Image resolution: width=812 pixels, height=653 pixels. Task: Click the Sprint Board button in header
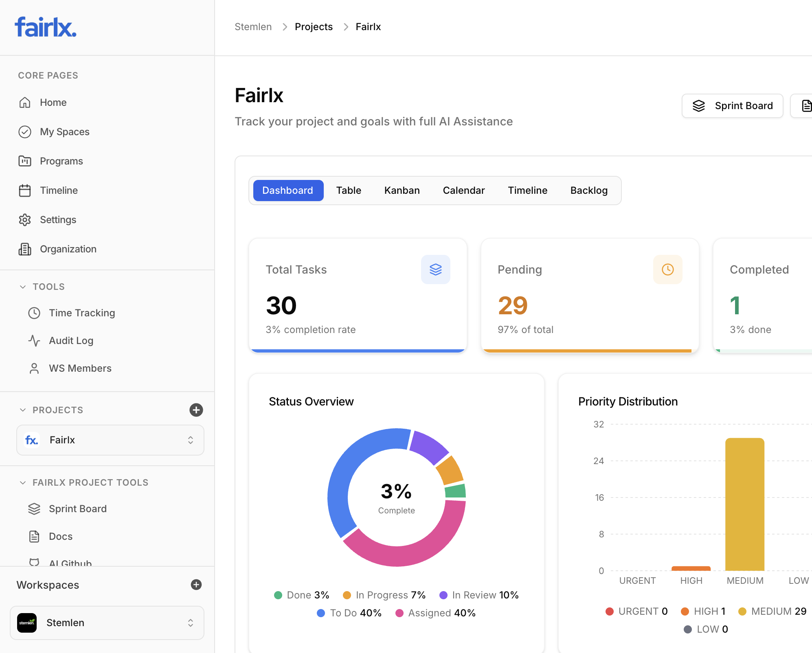pos(732,106)
